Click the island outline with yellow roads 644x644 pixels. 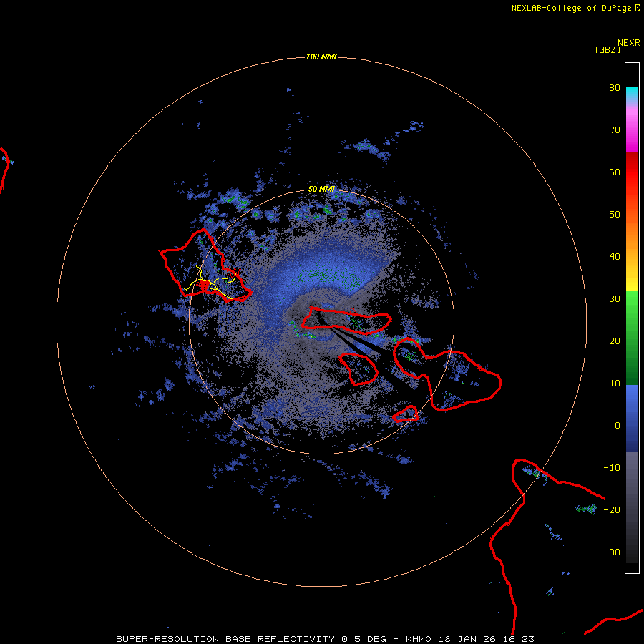point(205,266)
